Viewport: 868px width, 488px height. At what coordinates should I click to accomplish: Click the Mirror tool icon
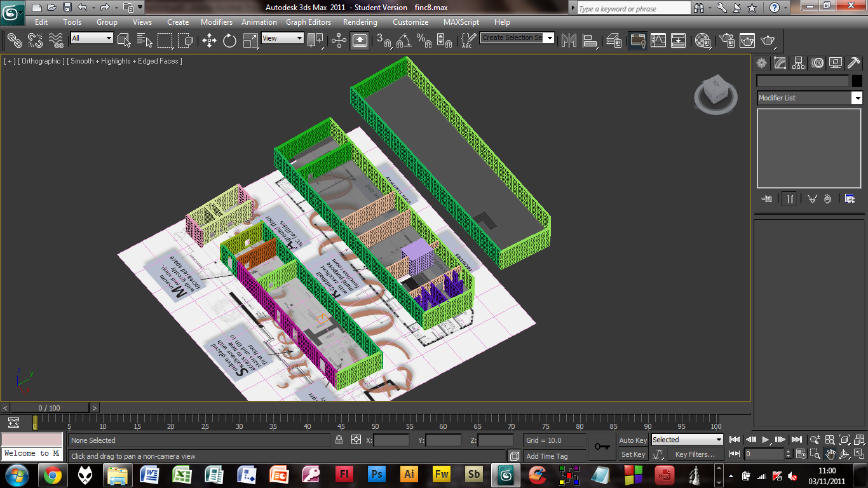(569, 41)
